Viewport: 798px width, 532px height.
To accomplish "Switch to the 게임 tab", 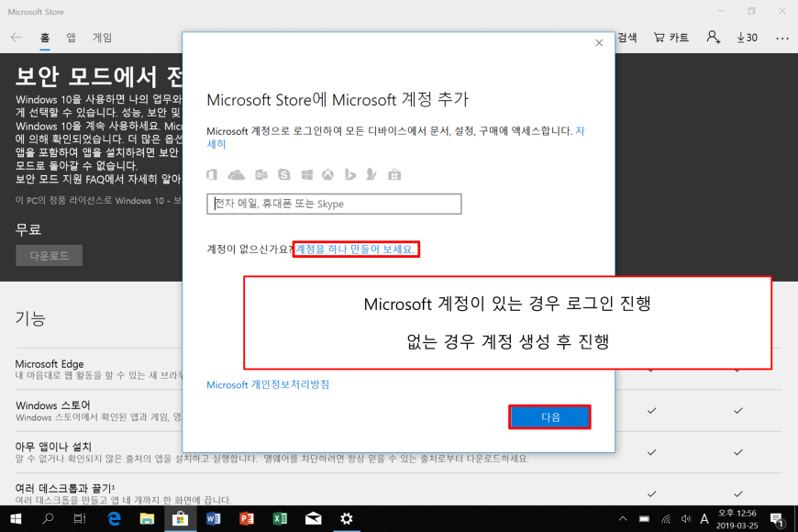I will pyautogui.click(x=102, y=38).
